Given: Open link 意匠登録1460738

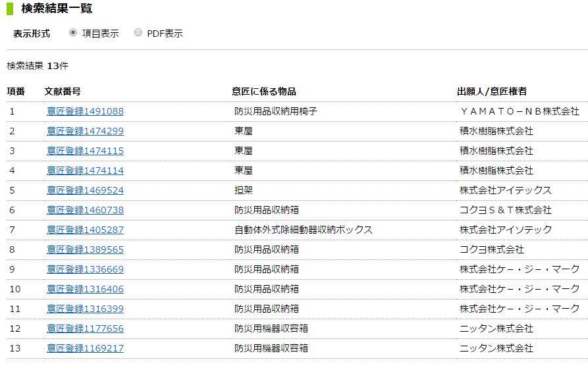Looking at the screenshot, I should click(85, 210).
